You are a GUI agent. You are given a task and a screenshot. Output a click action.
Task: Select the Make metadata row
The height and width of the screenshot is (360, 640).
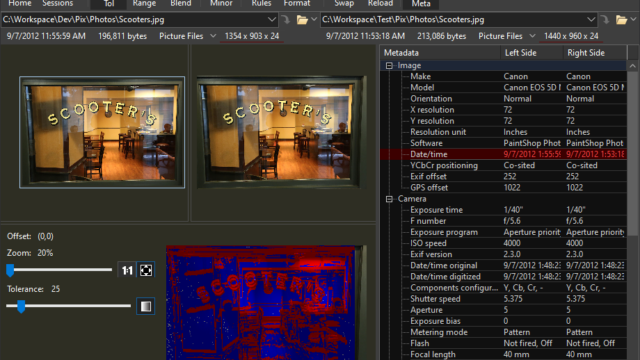(x=504, y=76)
